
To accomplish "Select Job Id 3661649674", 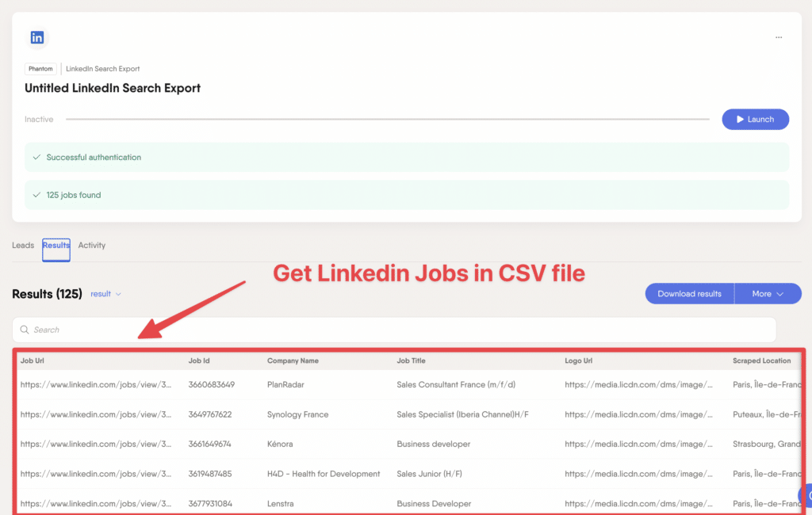I will click(x=209, y=444).
